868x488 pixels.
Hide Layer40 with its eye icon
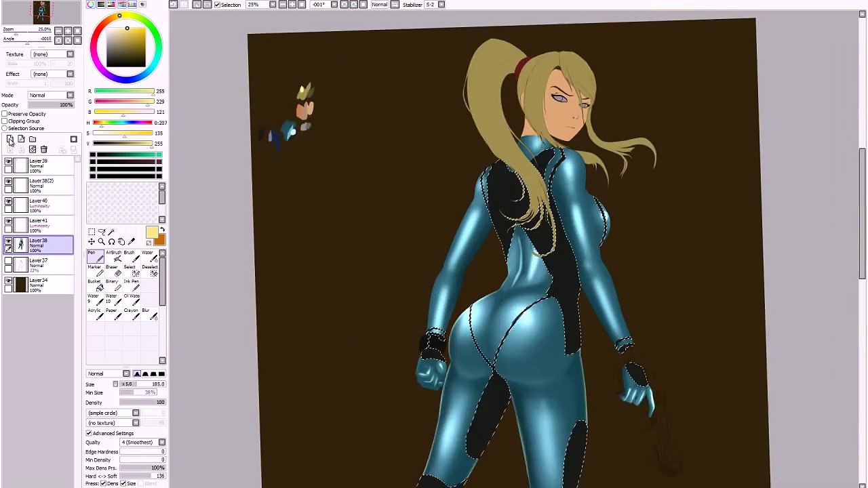coord(8,201)
